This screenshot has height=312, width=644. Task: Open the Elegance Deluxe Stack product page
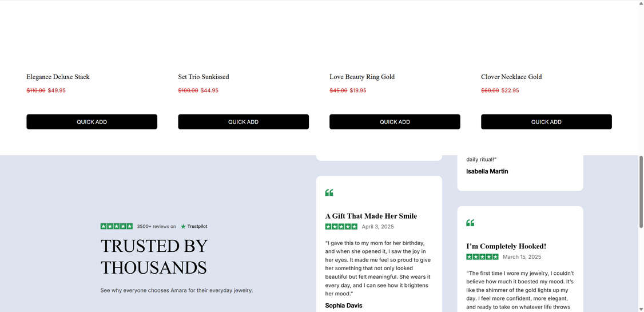(58, 77)
